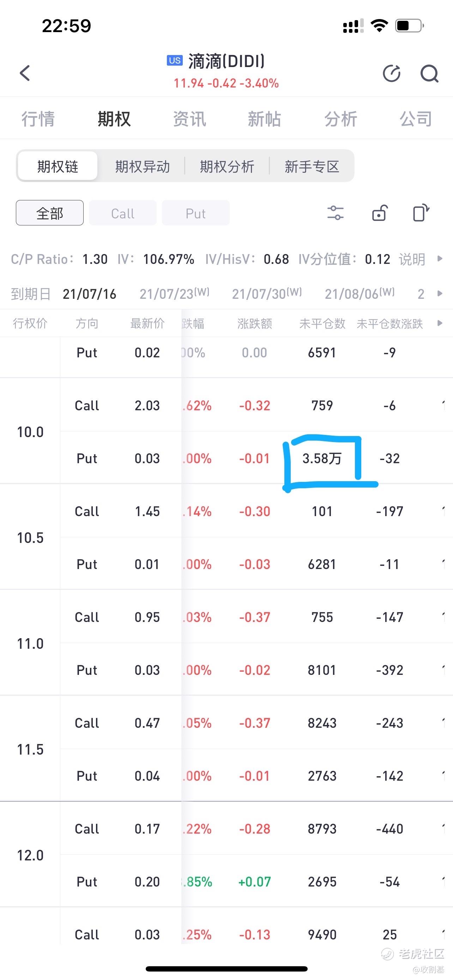The width and height of the screenshot is (453, 980).
Task: Tap the refresh quote circular icon
Action: tap(391, 73)
